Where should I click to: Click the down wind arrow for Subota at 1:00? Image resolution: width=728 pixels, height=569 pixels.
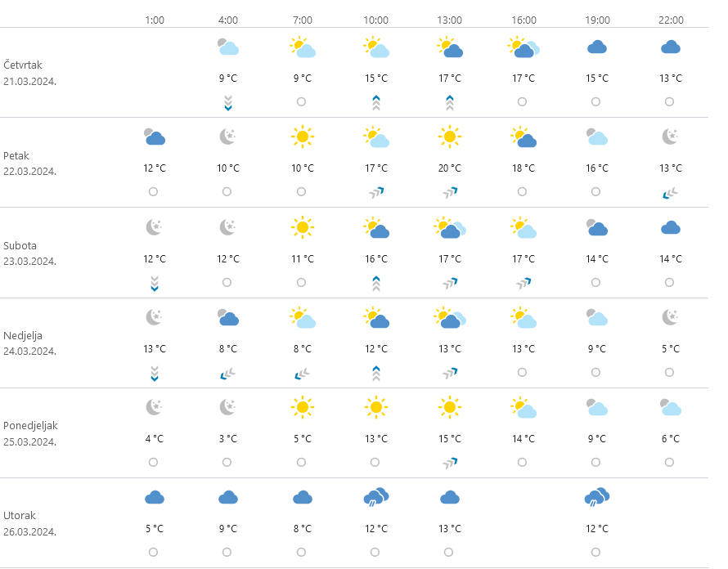[x=154, y=283]
